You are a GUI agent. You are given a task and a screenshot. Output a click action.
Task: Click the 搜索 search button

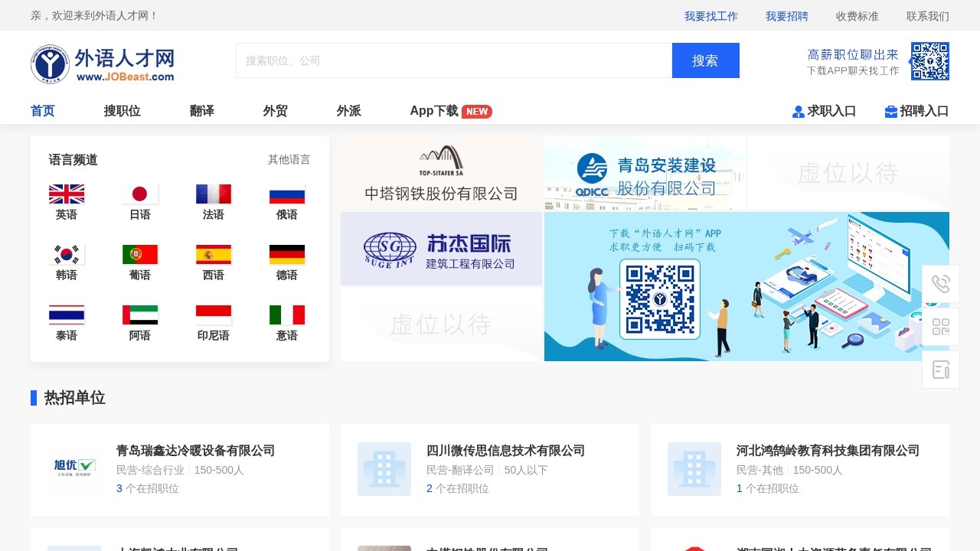pos(705,60)
